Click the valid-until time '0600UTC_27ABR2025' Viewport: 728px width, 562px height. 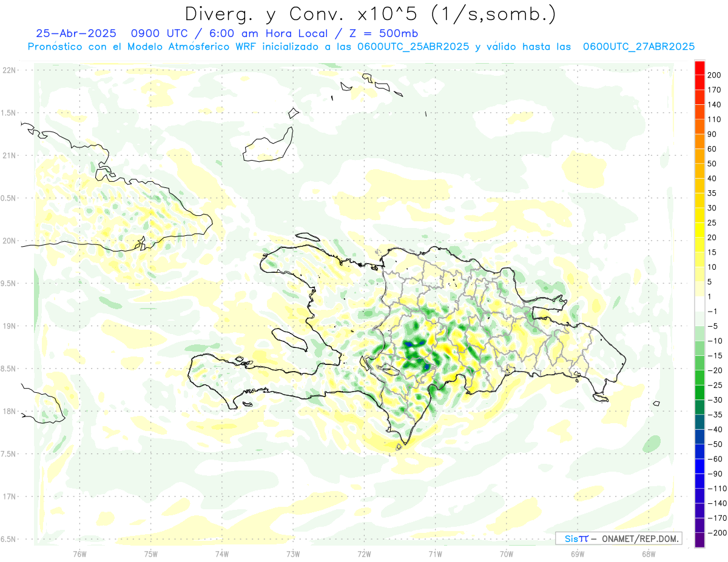pyautogui.click(x=639, y=47)
